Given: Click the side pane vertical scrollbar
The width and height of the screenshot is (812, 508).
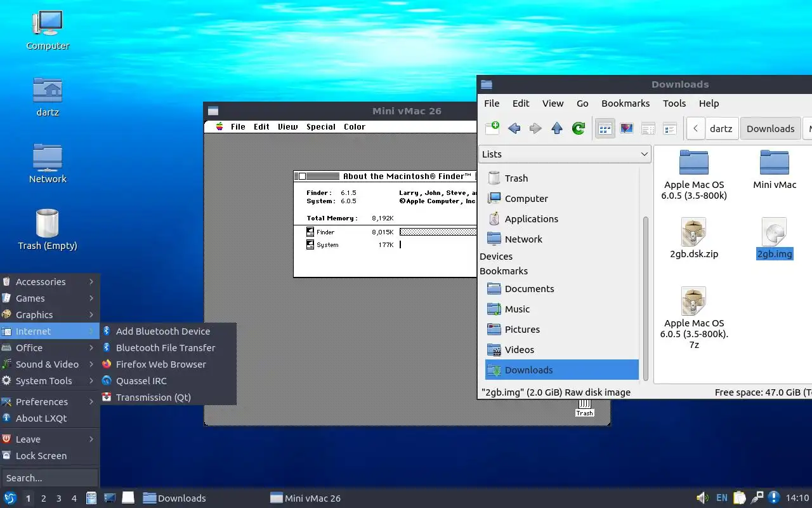Looking at the screenshot, I should click(x=646, y=297).
